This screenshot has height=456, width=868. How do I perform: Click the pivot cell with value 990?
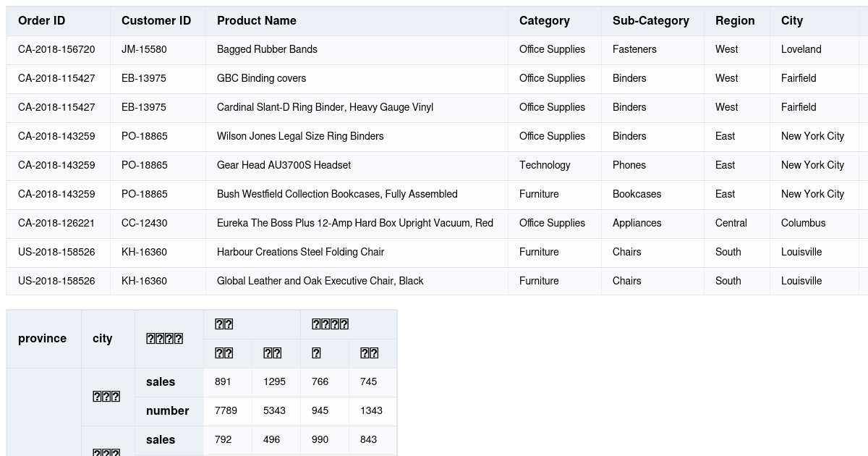(x=320, y=440)
